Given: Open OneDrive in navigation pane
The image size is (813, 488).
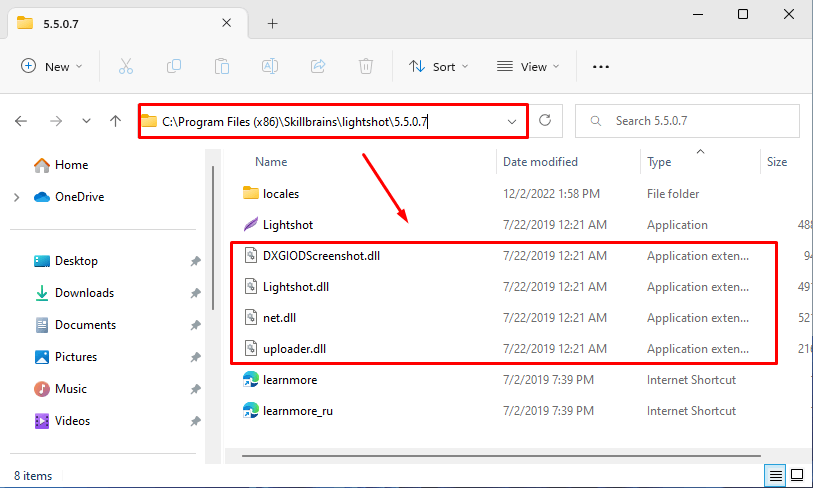Looking at the screenshot, I should [x=69, y=197].
